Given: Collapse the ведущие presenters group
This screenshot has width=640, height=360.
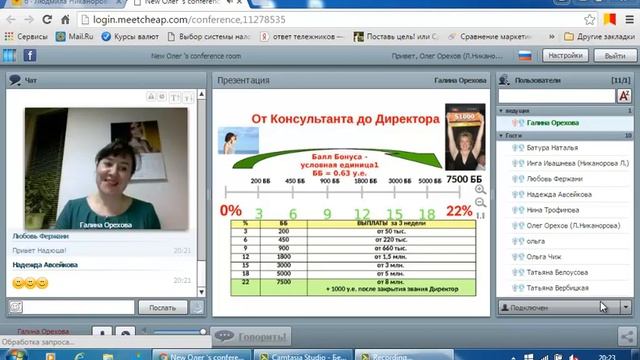Looking at the screenshot, I should point(501,111).
